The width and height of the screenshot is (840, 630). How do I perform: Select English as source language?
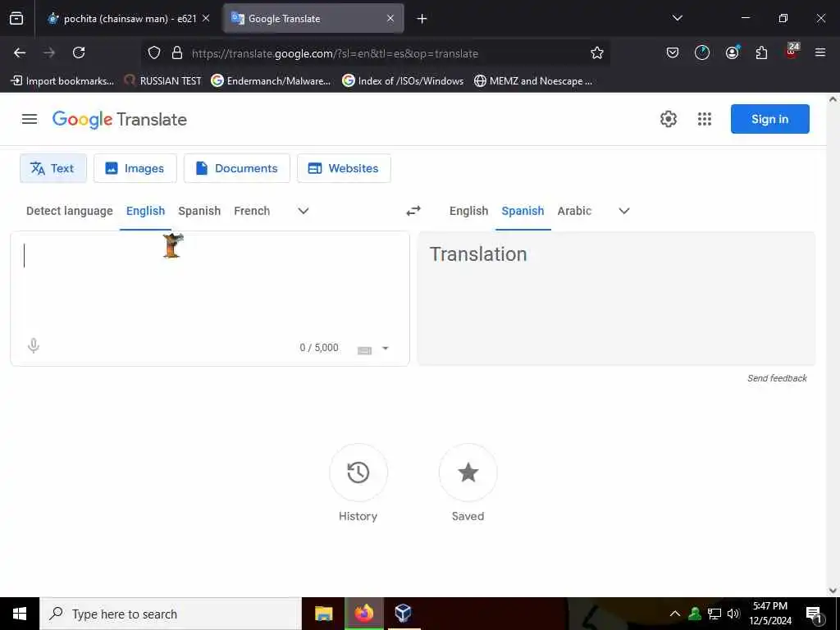[145, 211]
